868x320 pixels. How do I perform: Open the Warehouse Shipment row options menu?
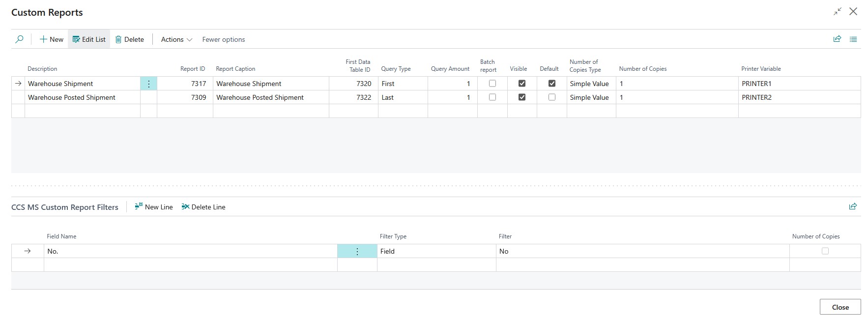(148, 84)
